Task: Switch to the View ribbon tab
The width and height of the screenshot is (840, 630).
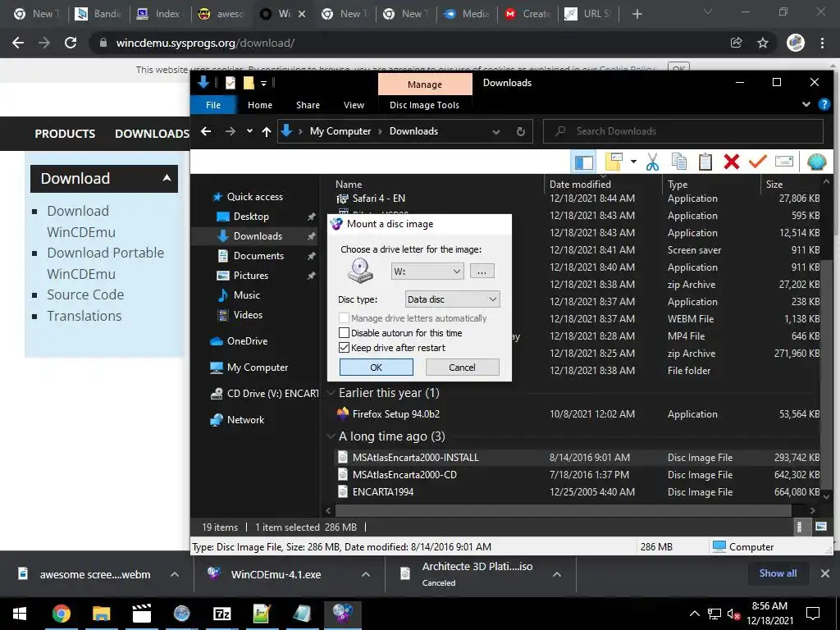Action: 354,105
